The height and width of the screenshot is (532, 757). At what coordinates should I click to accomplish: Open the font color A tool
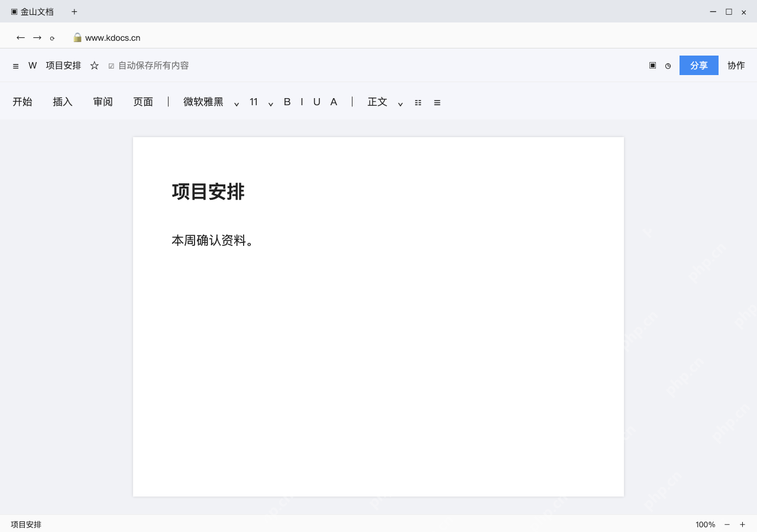click(x=334, y=102)
